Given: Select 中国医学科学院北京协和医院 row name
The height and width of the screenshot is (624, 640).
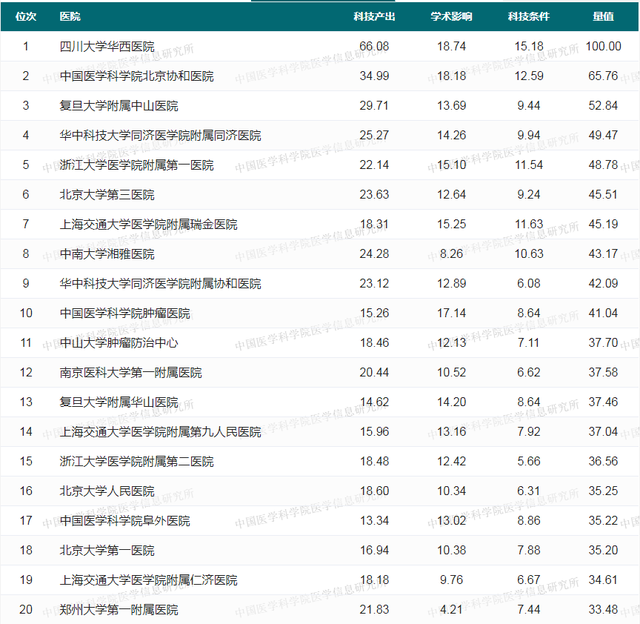Looking at the screenshot, I should [137, 76].
